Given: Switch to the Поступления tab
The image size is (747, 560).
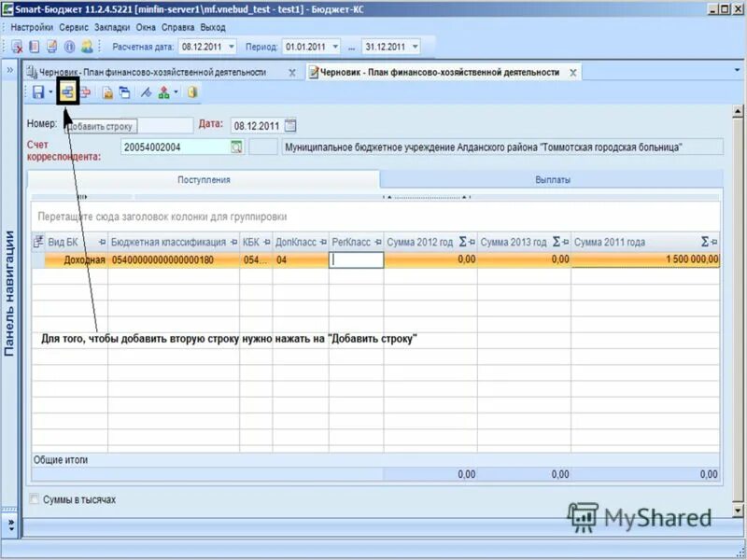Looking at the screenshot, I should click(x=204, y=179).
